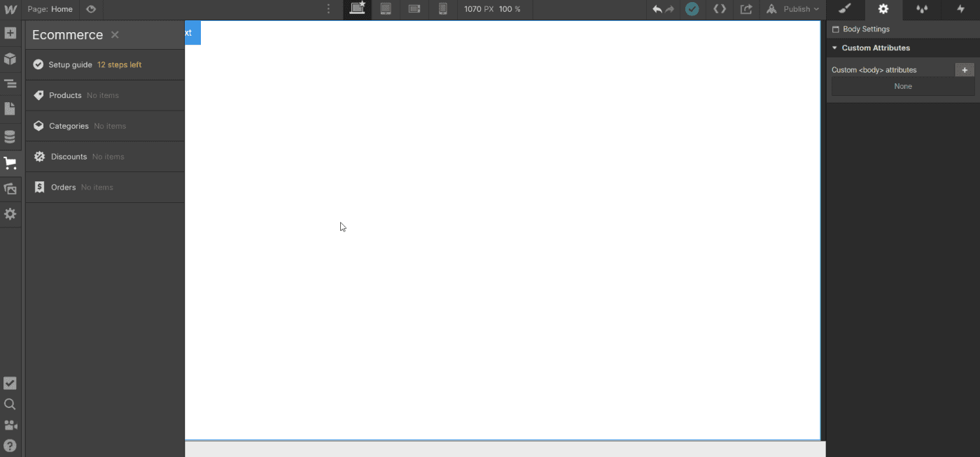Open the Navigator panel
Screen dimensions: 980x457
(10, 84)
